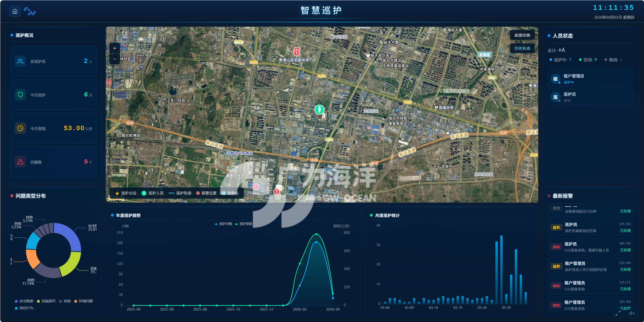This screenshot has width=644, height=322.
Task: Open the 底图切换 basemap switcher
Action: pyautogui.click(x=522, y=35)
